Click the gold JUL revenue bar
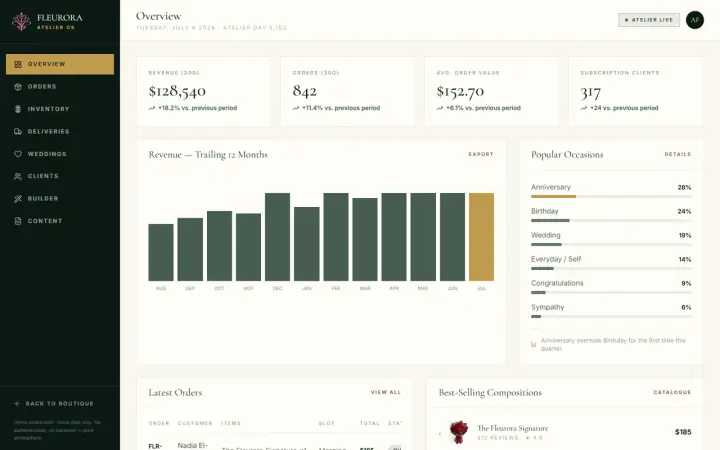The image size is (720, 450). click(x=481, y=237)
